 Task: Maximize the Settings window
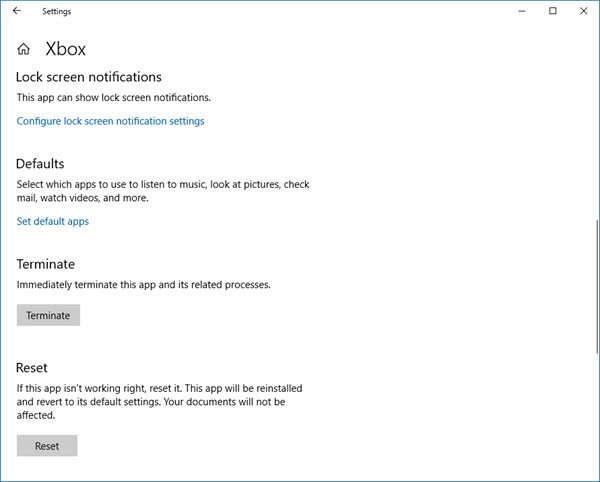click(x=553, y=11)
